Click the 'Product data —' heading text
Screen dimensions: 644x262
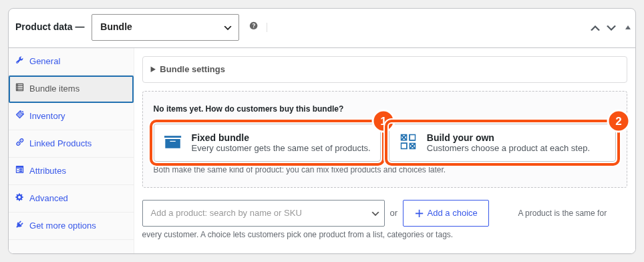[49, 27]
